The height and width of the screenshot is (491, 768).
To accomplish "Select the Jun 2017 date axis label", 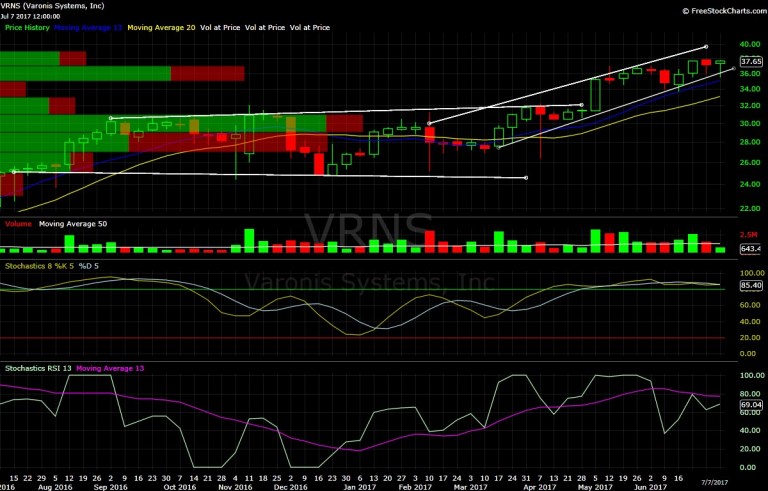I will tap(651, 487).
